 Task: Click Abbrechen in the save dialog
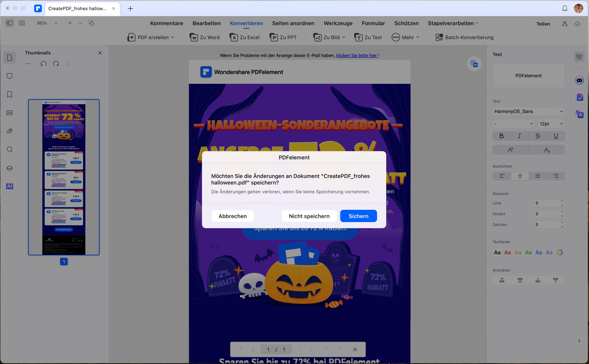click(232, 216)
